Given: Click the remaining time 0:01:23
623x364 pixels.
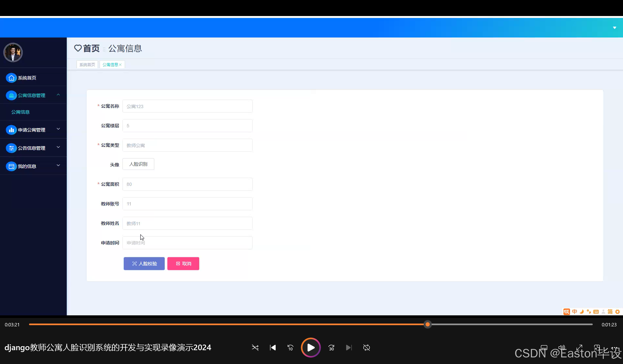Looking at the screenshot, I should [x=609, y=325].
